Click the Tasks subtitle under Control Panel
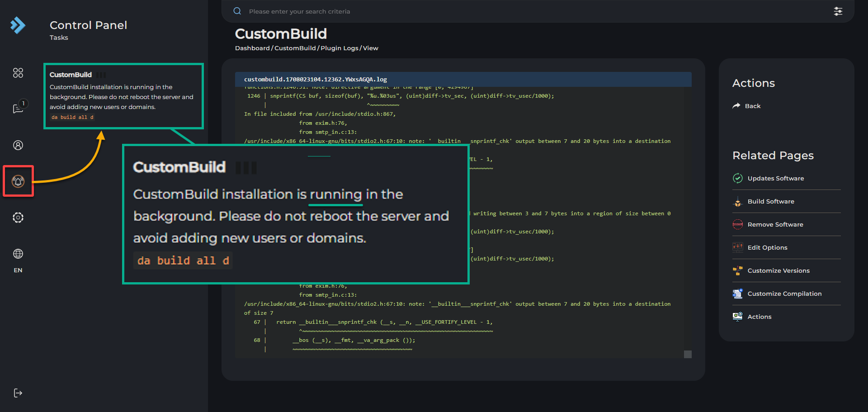The image size is (868, 412). click(x=59, y=38)
